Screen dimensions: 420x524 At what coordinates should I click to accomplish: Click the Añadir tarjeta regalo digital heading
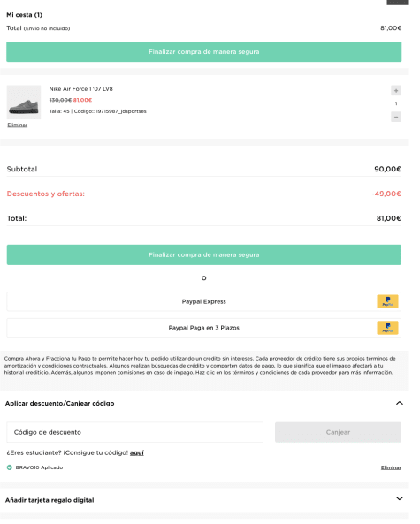[x=50, y=500]
